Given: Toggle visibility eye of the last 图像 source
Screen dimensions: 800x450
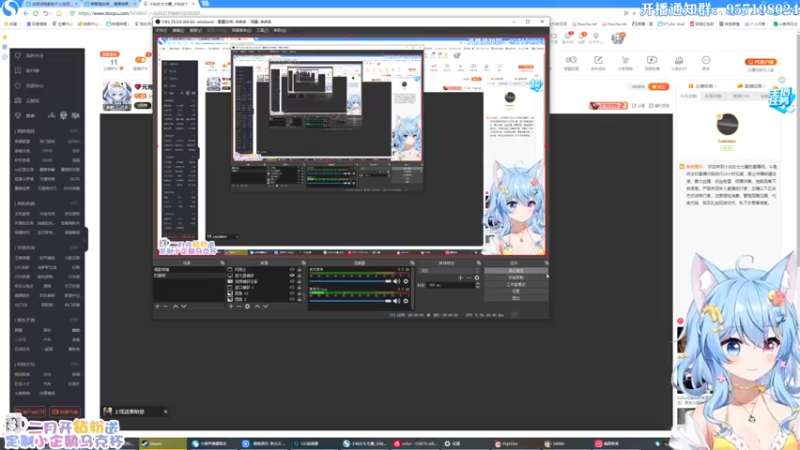Looking at the screenshot, I should 292,299.
